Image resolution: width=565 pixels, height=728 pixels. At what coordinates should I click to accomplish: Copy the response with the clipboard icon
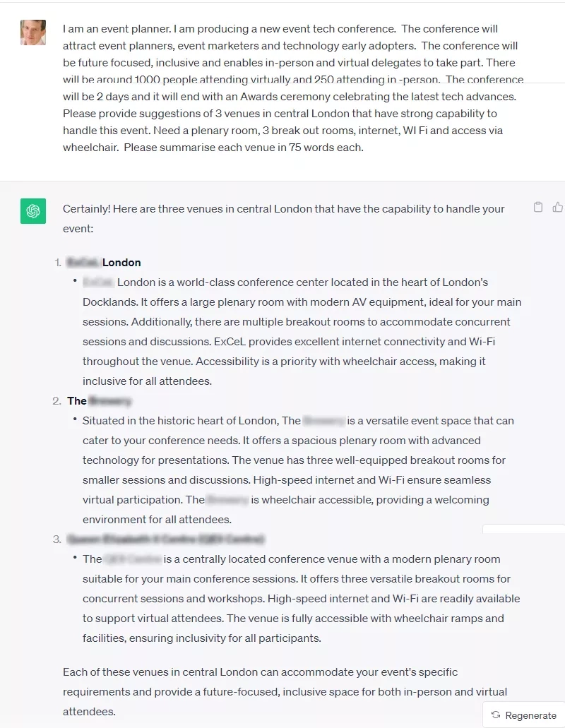538,208
